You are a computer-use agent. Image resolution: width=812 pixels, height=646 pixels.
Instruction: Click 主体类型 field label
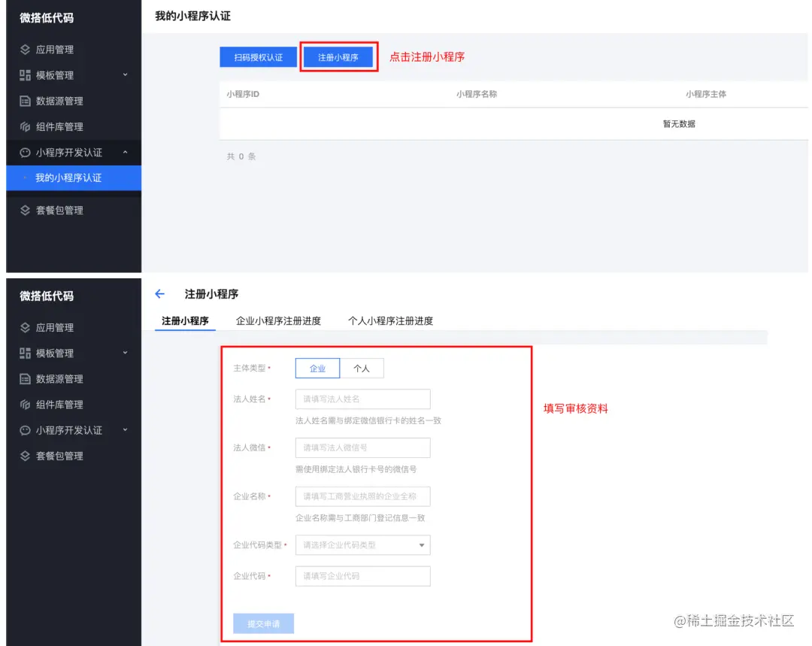(249, 368)
